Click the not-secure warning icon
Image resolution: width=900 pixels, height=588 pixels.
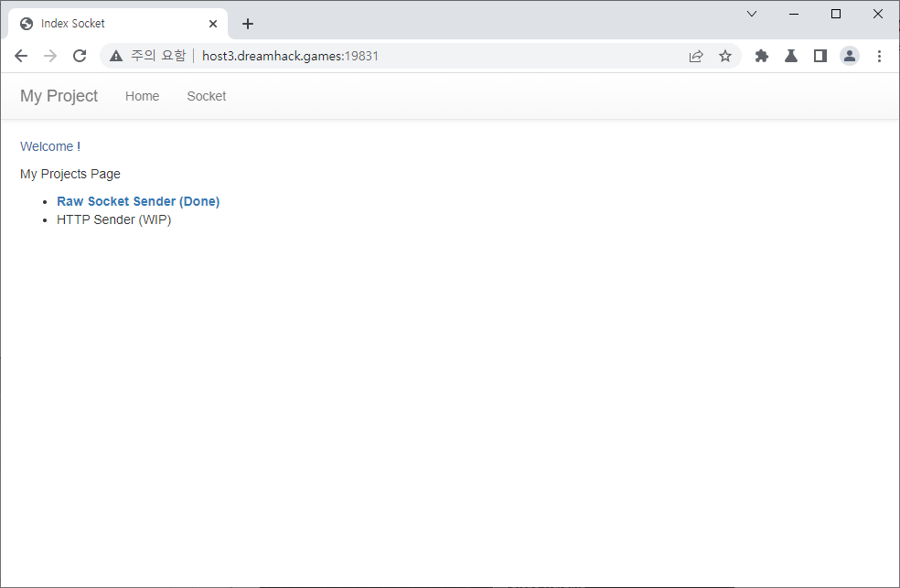(x=116, y=56)
